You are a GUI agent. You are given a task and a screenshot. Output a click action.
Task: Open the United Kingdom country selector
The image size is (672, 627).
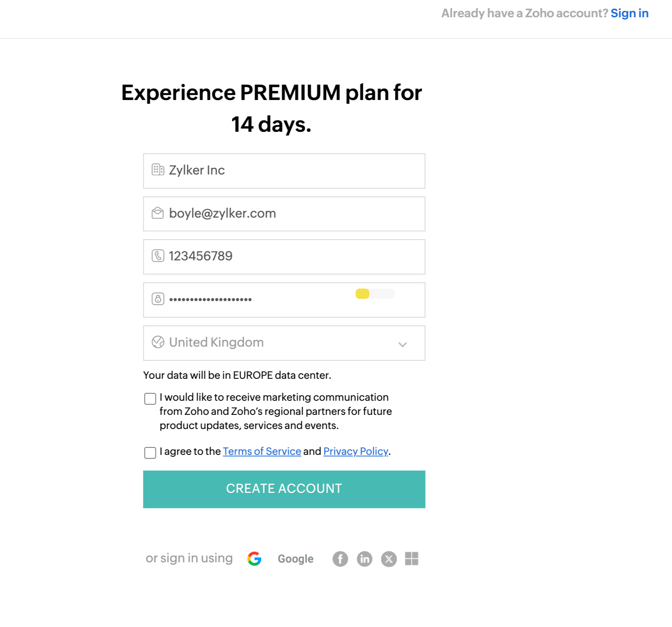pos(274,343)
